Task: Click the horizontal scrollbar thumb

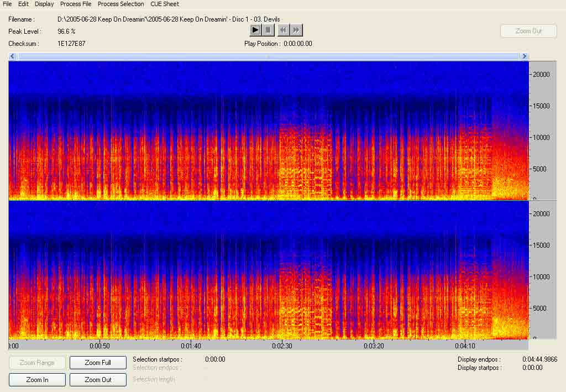Action: 268,56
